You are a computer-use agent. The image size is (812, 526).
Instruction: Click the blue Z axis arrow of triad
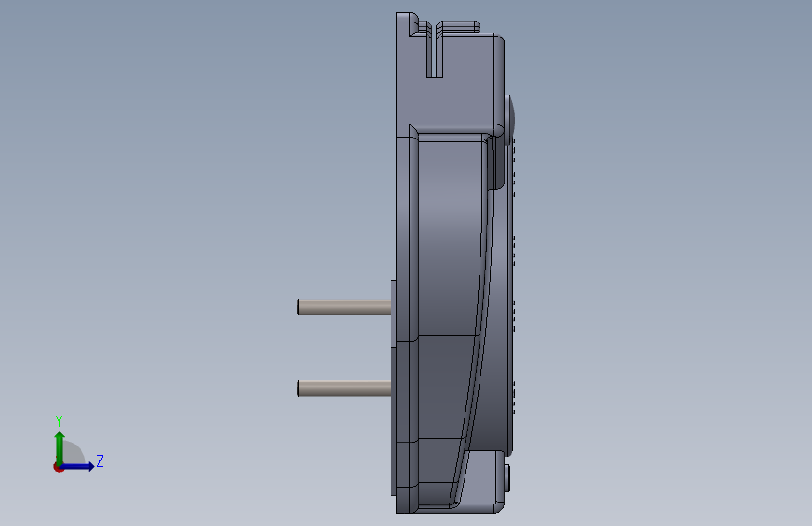click(78, 466)
